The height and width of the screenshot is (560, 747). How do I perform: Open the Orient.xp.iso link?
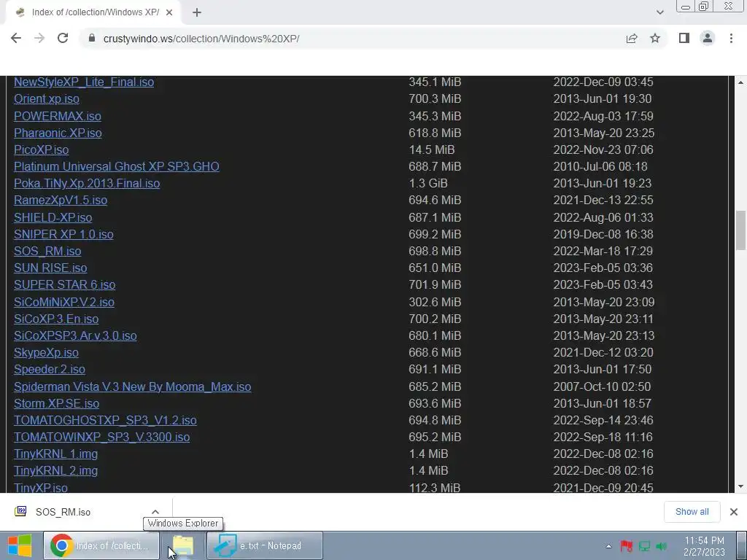coord(47,98)
